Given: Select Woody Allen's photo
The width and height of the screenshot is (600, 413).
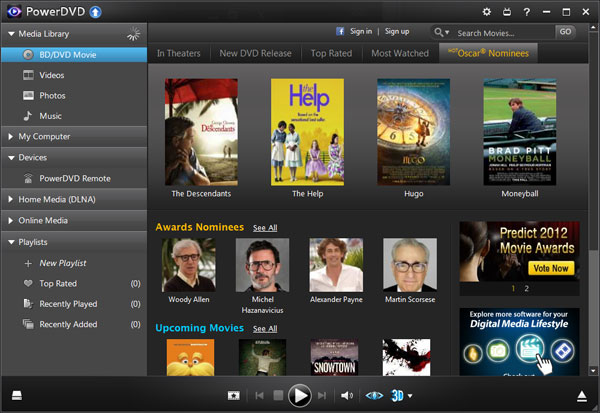Looking at the screenshot, I should pyautogui.click(x=188, y=265).
